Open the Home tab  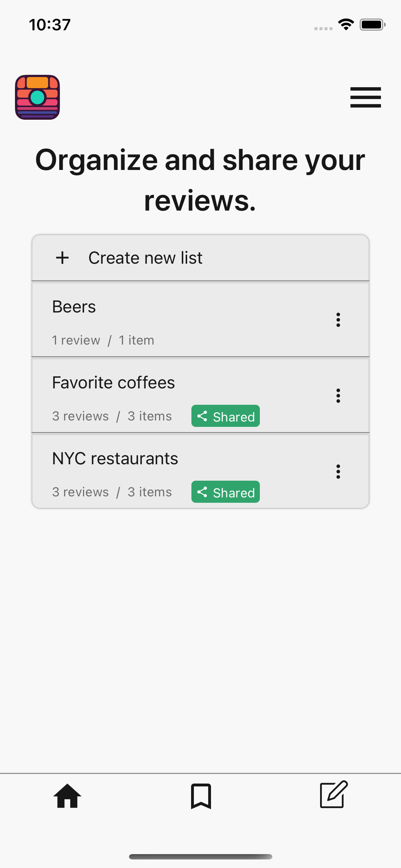(67, 796)
